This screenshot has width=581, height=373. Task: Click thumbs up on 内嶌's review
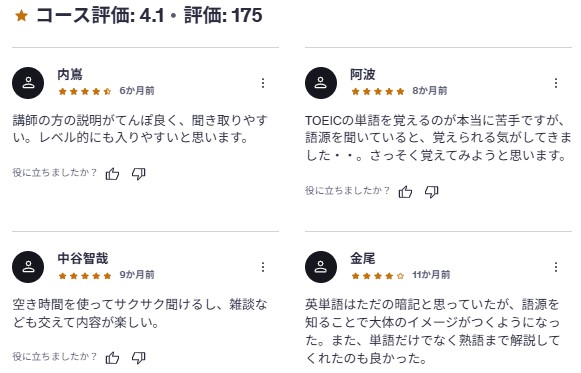112,174
